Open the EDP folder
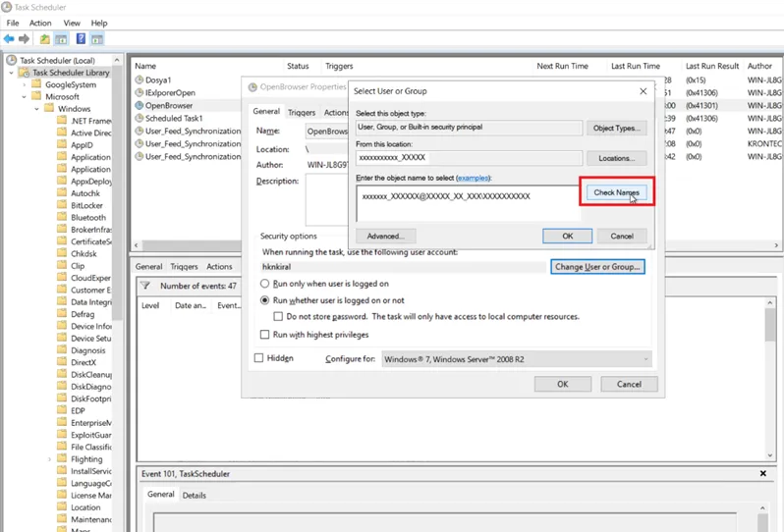This screenshot has height=532, width=784. [78, 410]
